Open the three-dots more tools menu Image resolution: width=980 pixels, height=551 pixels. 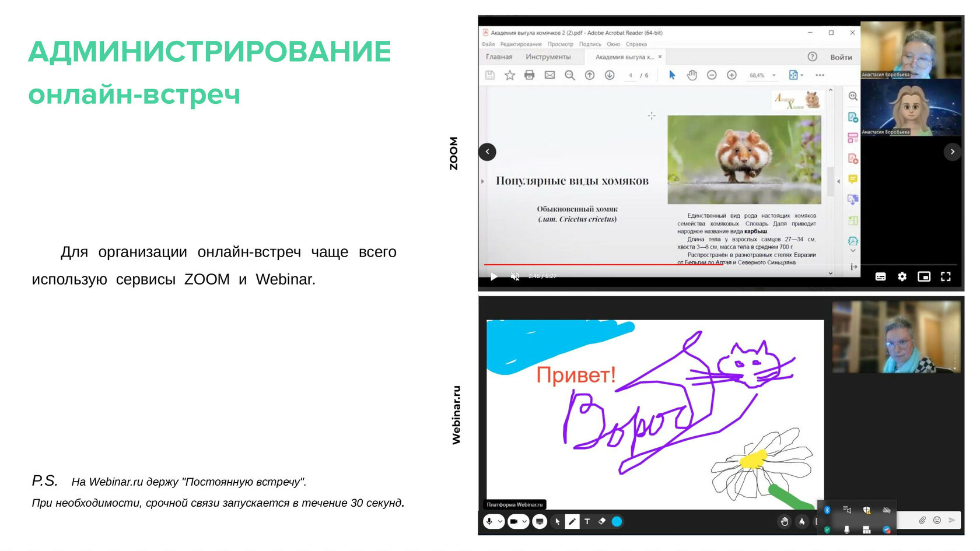tap(820, 75)
